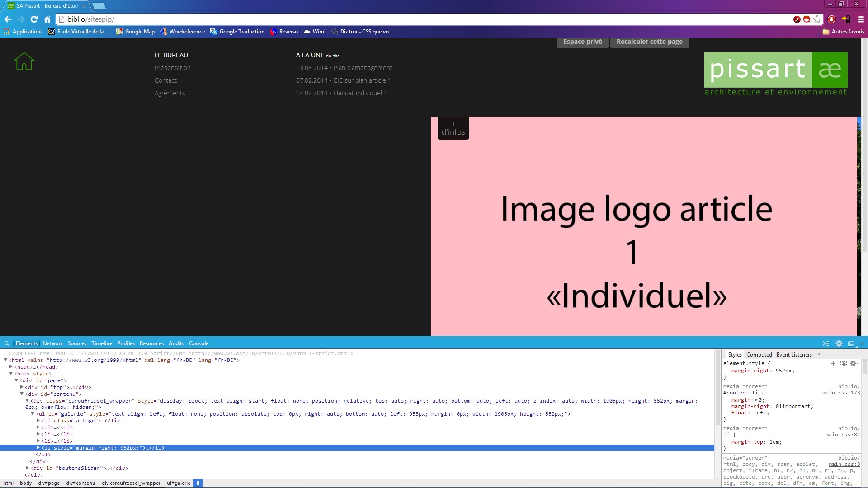
Task: Open DevTools settings with the gear icon
Action: [x=840, y=343]
